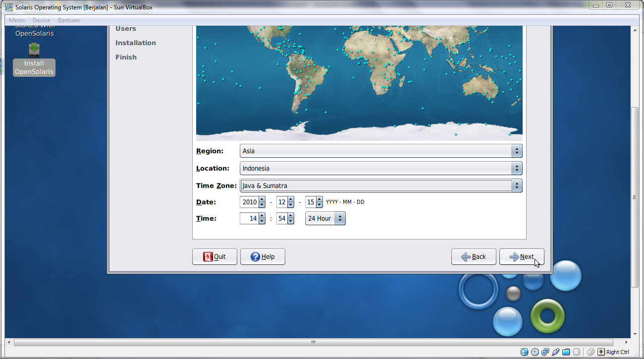Click the Location label
The image size is (644, 359).
[213, 168]
